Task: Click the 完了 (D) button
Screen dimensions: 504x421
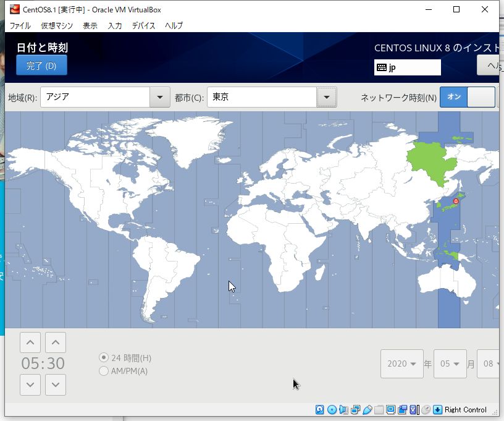Action: 41,66
